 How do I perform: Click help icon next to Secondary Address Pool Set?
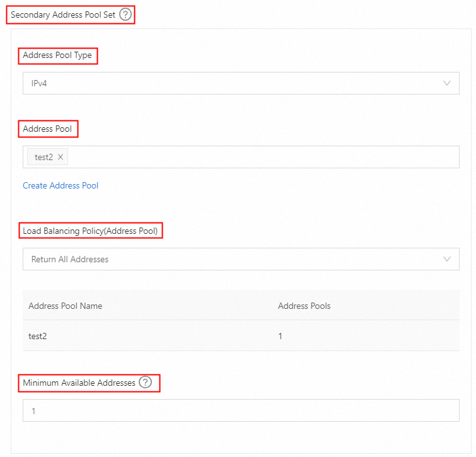(125, 14)
